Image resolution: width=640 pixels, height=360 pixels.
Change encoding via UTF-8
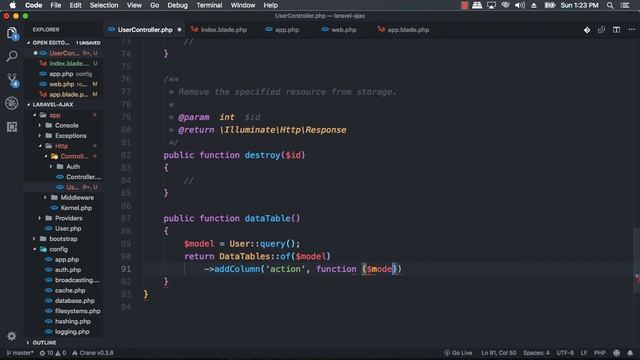(x=565, y=353)
